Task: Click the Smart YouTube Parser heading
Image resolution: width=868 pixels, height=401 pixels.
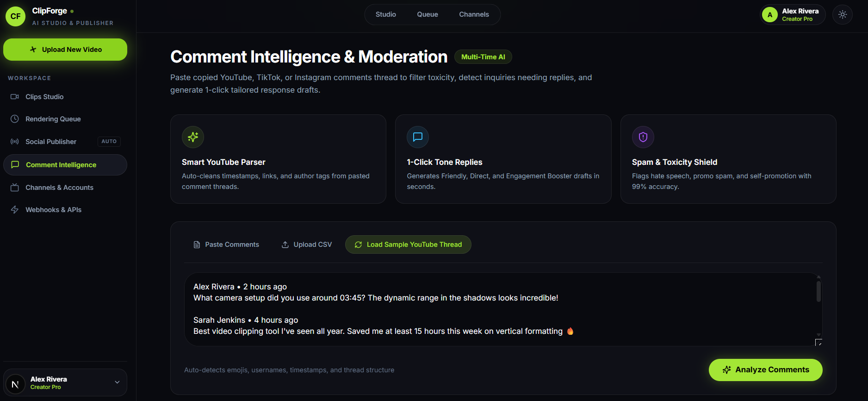Action: click(223, 162)
